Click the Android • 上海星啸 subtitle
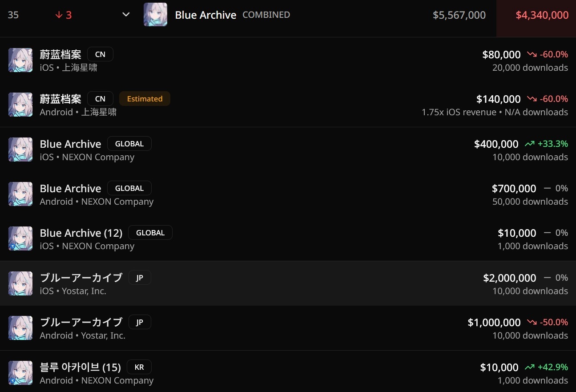576x392 pixels. (78, 112)
